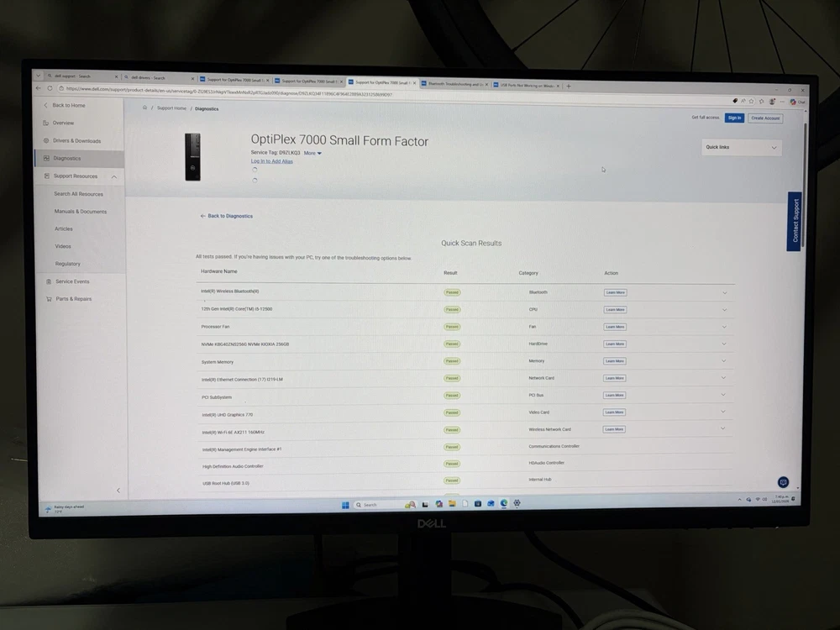Viewport: 840px width, 630px height.
Task: Click the Back to Diagnostics link
Action: tap(227, 216)
